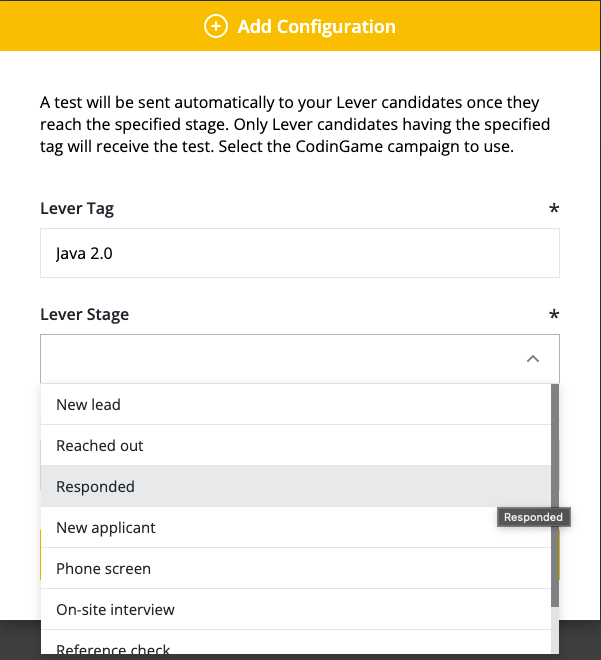Click the plus icon beside Add Configuration

tap(216, 27)
